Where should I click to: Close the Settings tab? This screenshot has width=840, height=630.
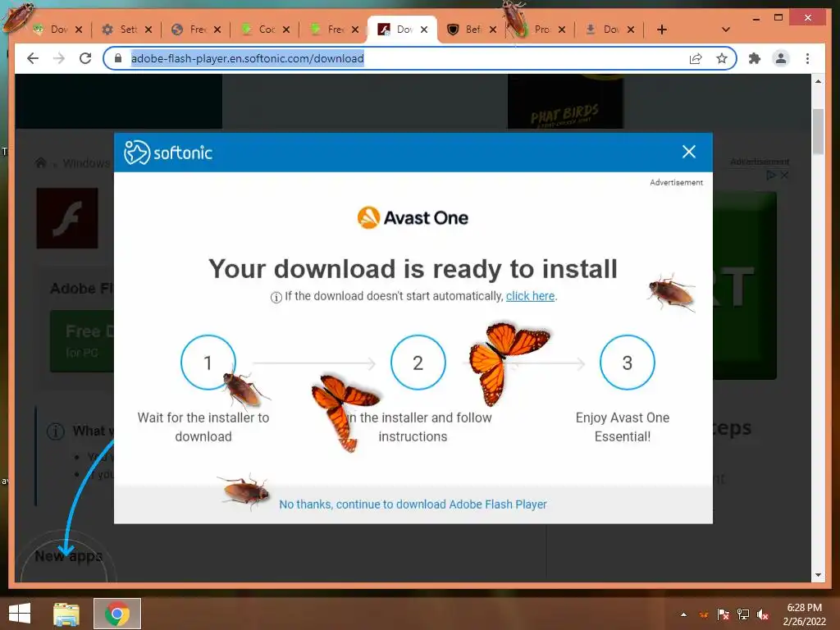point(148,30)
